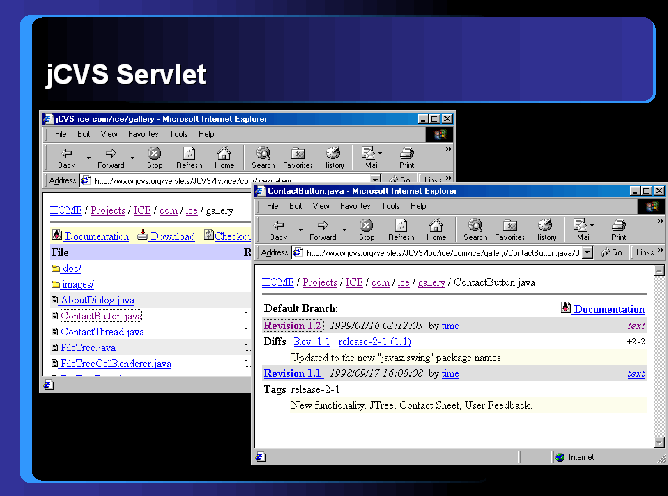
Task: Click Back arrow in ContactButton.java window toolbar
Action: click(x=277, y=230)
